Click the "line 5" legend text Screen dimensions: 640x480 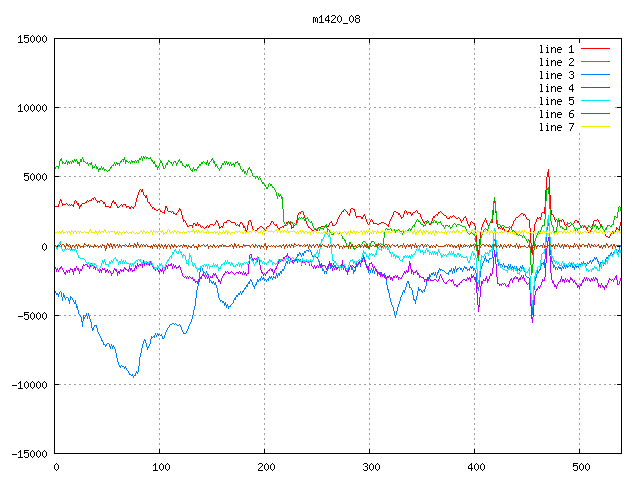[557, 101]
